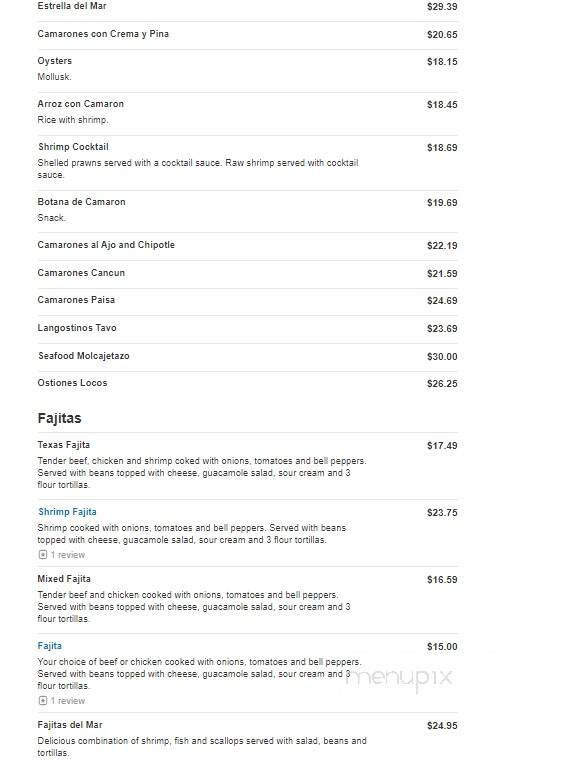Open the 1 review link below Shrimp Fajita
The image size is (578, 760).
68,554
